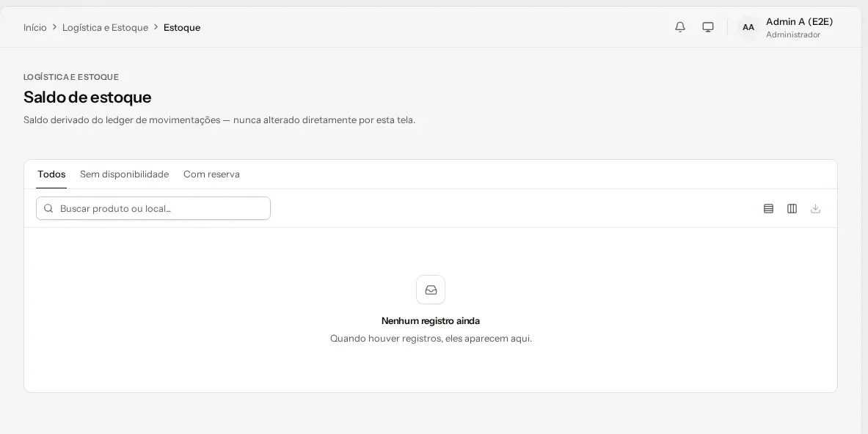This screenshot has width=868, height=434.
Task: Open Logística e Estoque breadcrumb
Action: 105,28
